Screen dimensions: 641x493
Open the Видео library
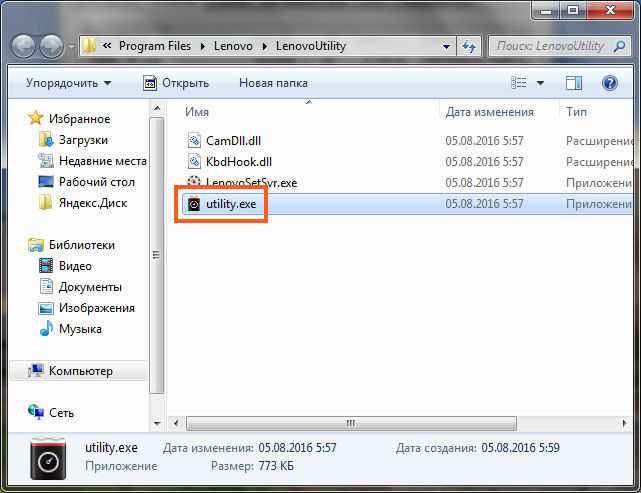75,266
